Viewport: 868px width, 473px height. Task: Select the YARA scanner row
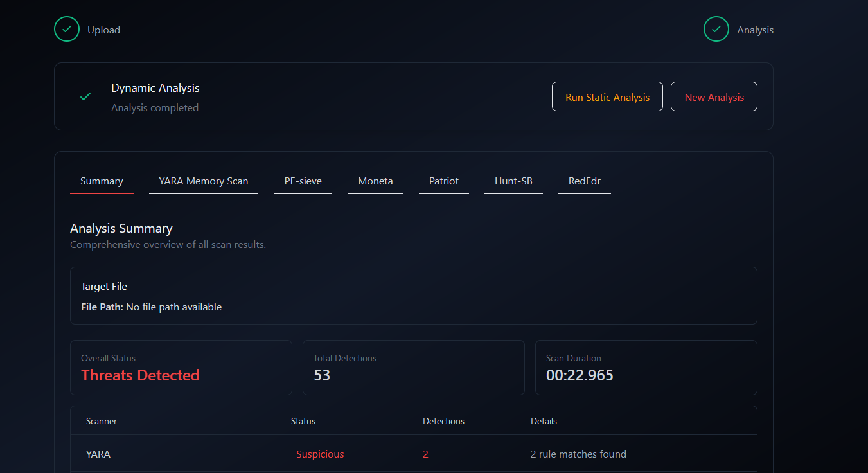pos(98,454)
